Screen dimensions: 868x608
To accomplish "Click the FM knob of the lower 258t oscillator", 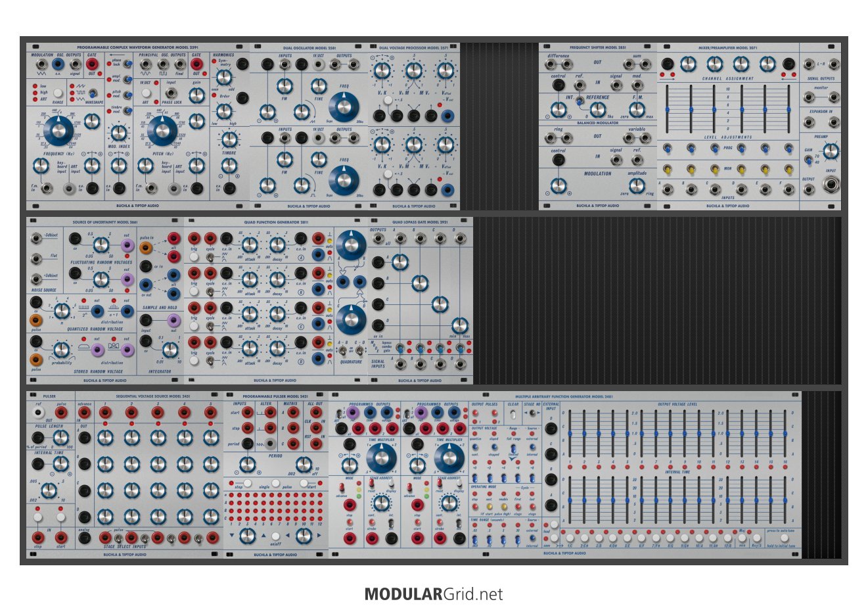I will click(285, 160).
